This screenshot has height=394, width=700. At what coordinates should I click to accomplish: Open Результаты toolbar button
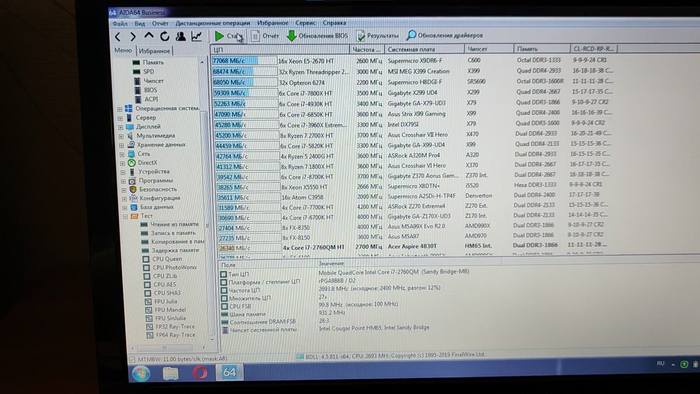377,36
